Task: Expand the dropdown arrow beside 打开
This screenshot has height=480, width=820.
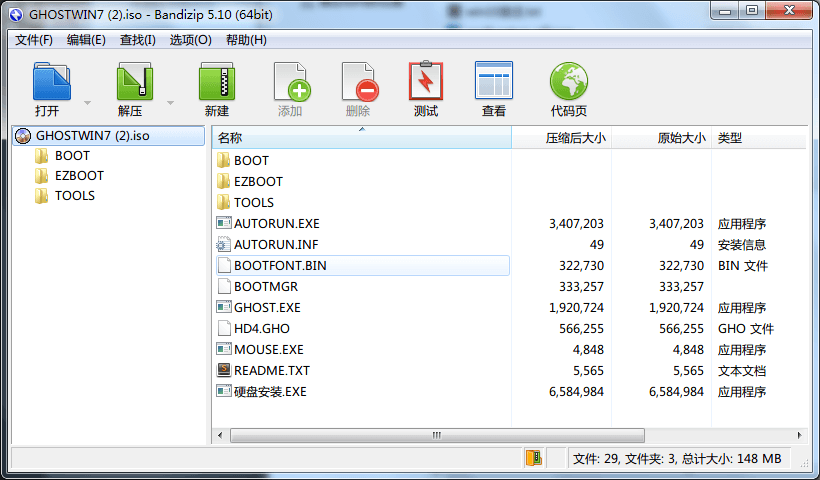Action: click(88, 103)
